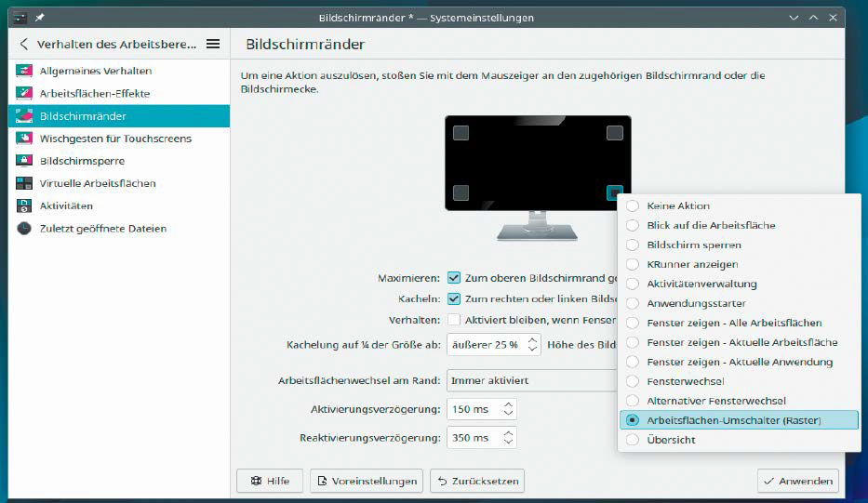Open Allgemeines Verhalten label in sidebar

96,71
